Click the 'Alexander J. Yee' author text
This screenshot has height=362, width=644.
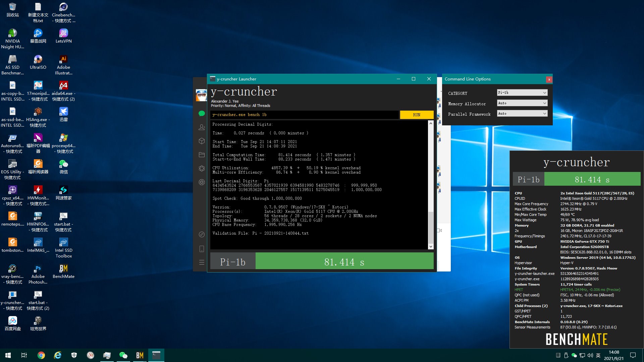click(225, 101)
